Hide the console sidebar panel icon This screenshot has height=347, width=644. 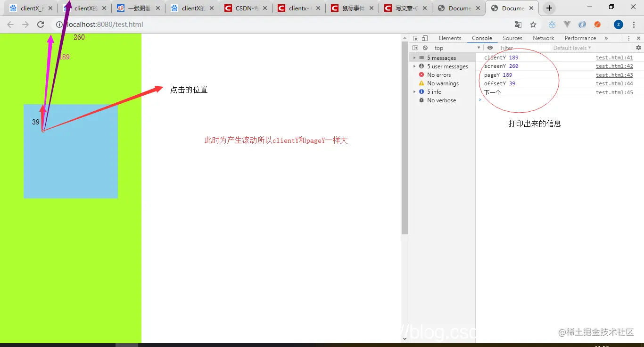pos(415,48)
